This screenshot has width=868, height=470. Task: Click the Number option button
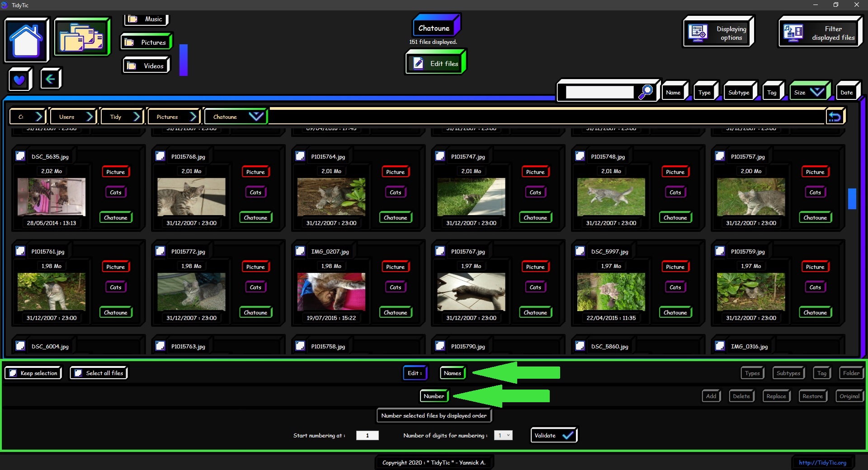click(x=434, y=396)
